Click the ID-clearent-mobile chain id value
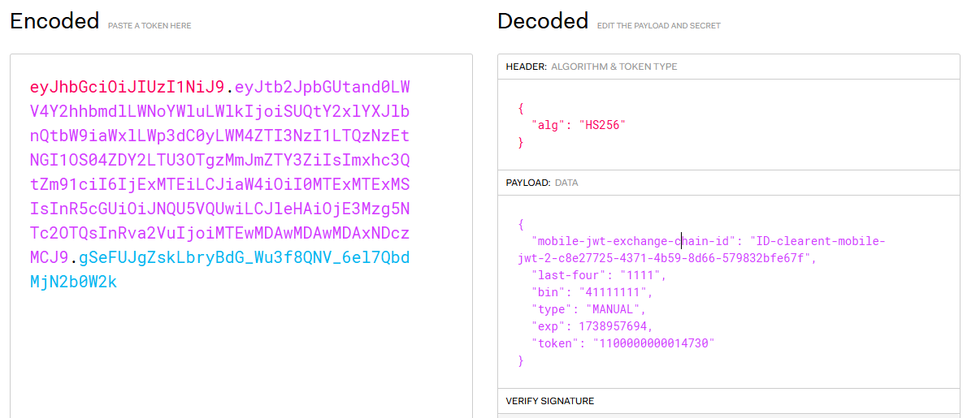This screenshot has width=980, height=418. tap(817, 241)
